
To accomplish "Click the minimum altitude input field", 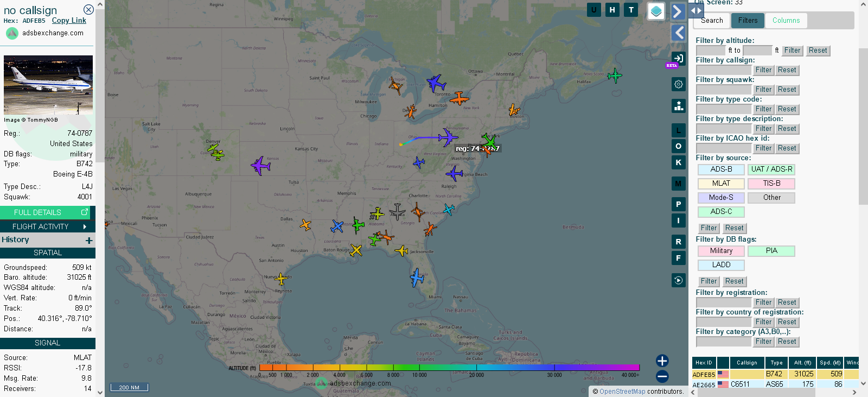I will [711, 51].
